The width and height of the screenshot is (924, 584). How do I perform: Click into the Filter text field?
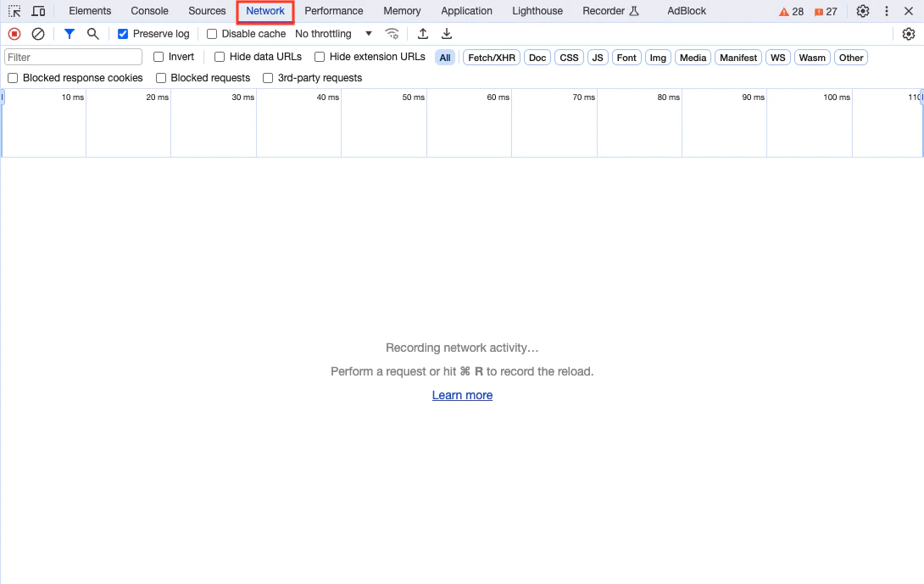pos(73,57)
